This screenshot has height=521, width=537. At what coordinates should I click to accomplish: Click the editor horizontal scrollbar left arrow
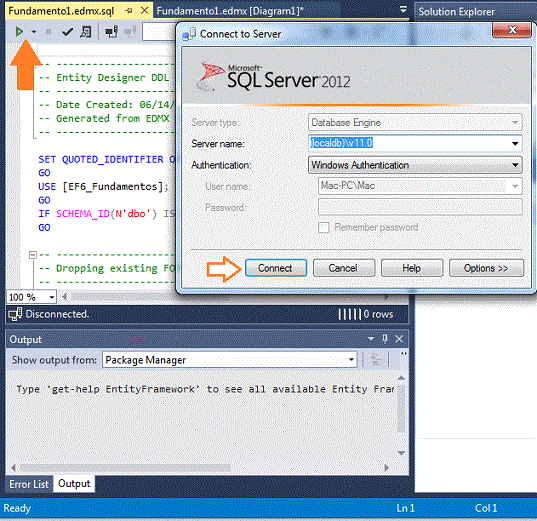pos(64,297)
